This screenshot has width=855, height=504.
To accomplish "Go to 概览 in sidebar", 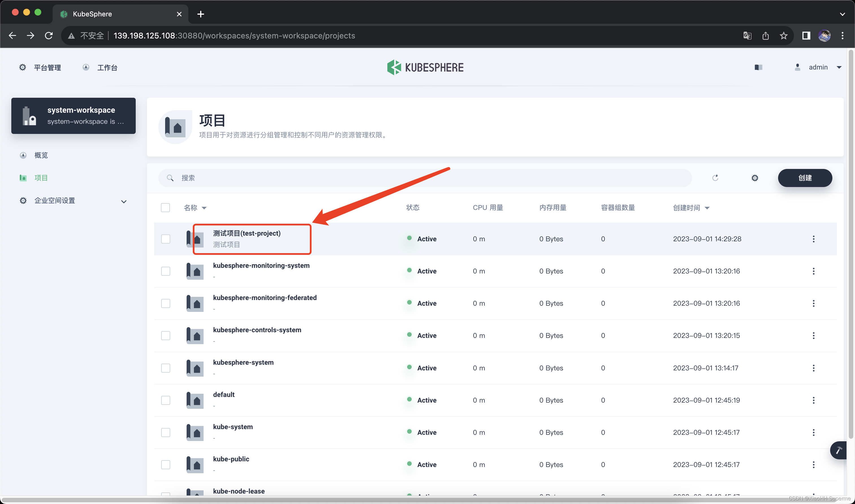I will point(41,155).
